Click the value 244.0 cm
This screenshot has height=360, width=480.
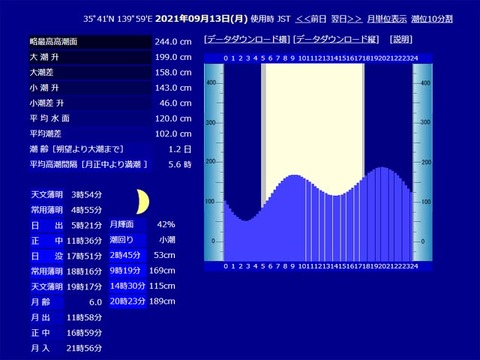tap(173, 42)
